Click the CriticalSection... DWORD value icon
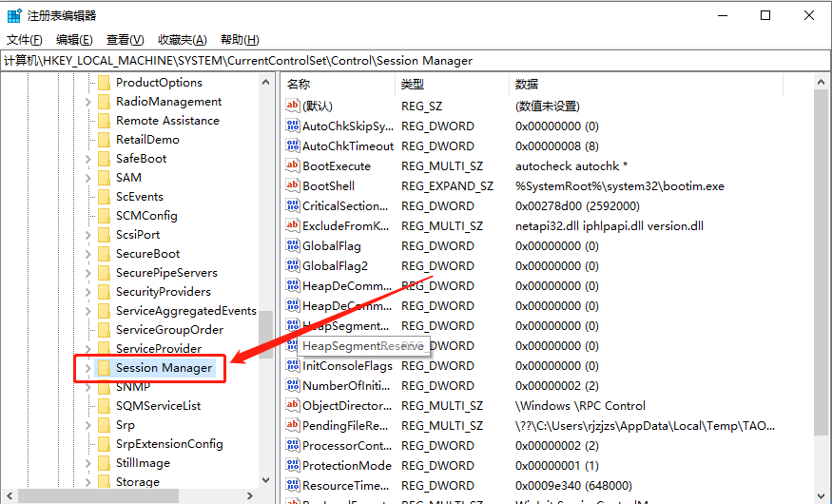 292,205
